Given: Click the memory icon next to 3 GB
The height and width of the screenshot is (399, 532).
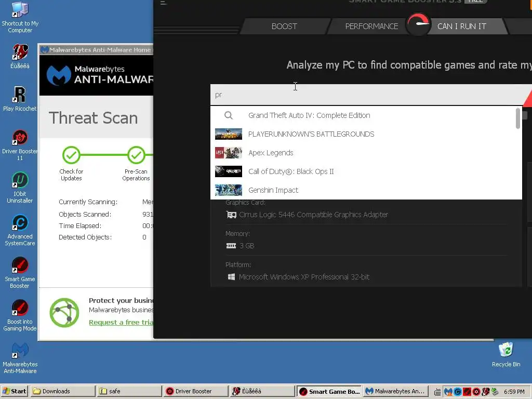Looking at the screenshot, I should [231, 246].
